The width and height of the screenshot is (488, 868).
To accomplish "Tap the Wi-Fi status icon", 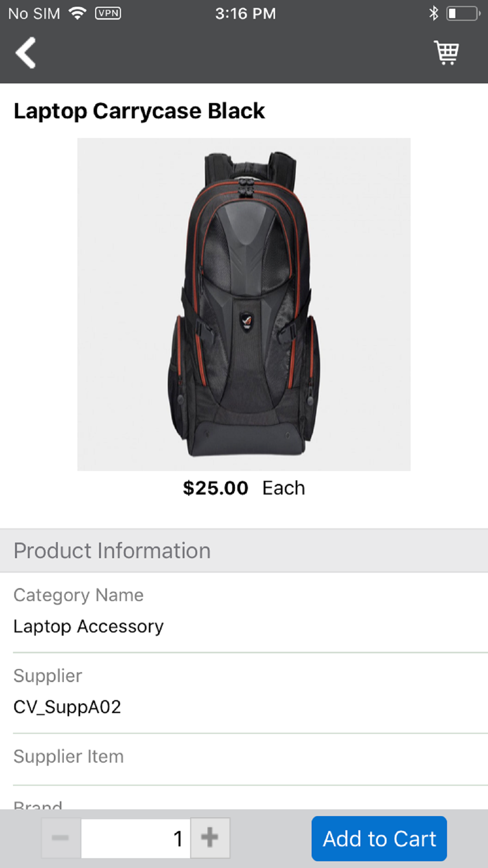I will tap(78, 13).
